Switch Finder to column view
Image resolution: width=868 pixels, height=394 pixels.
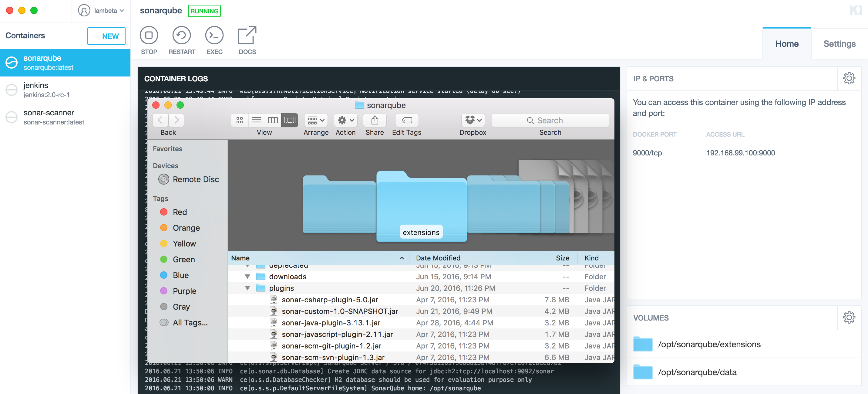273,120
